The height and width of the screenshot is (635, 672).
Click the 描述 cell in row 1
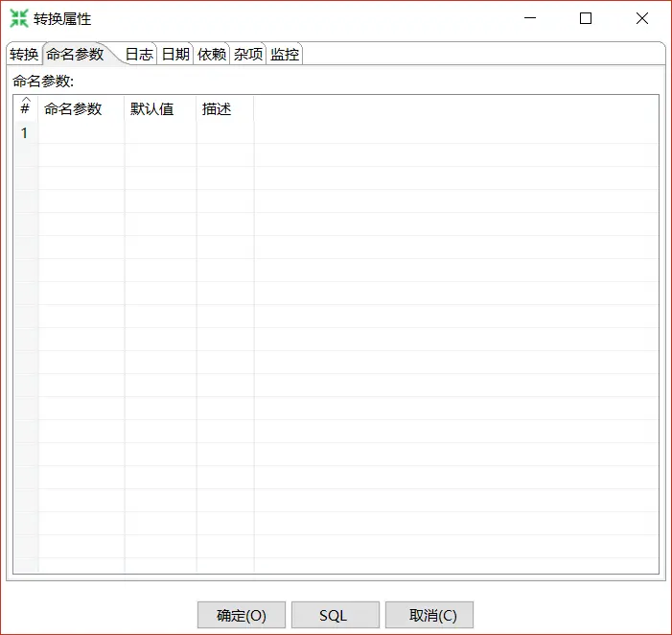pos(225,133)
